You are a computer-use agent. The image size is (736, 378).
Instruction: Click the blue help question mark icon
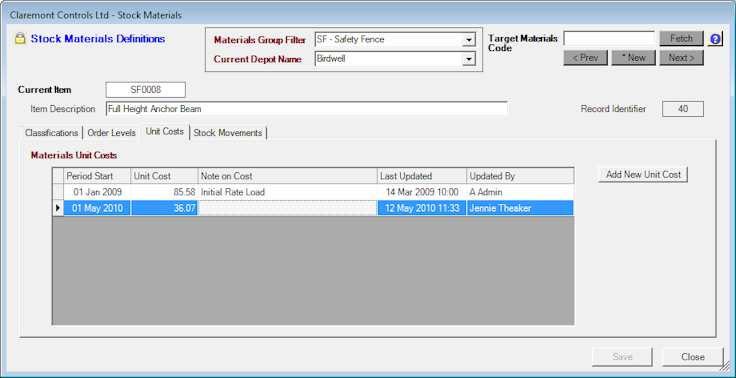[x=715, y=39]
